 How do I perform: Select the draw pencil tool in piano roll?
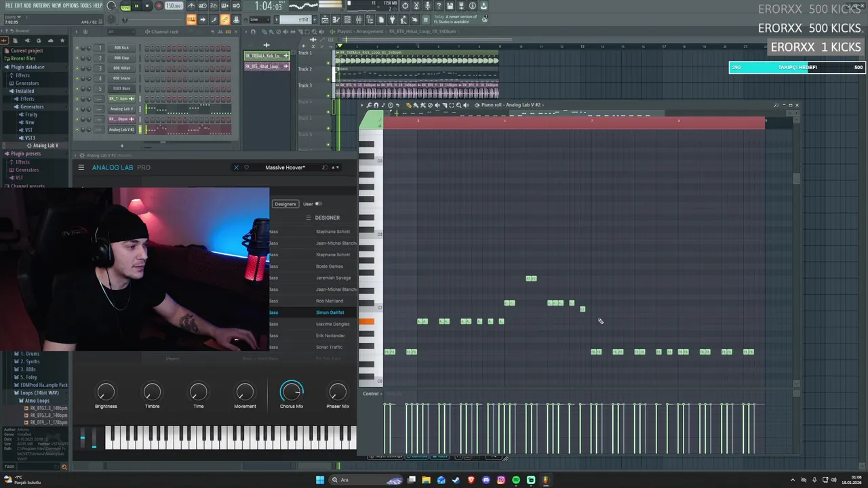coord(408,105)
